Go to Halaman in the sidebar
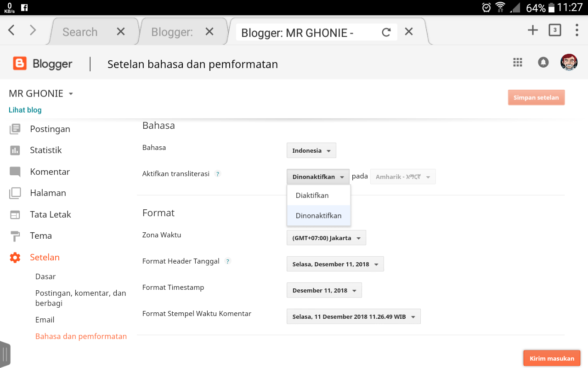 (x=48, y=193)
